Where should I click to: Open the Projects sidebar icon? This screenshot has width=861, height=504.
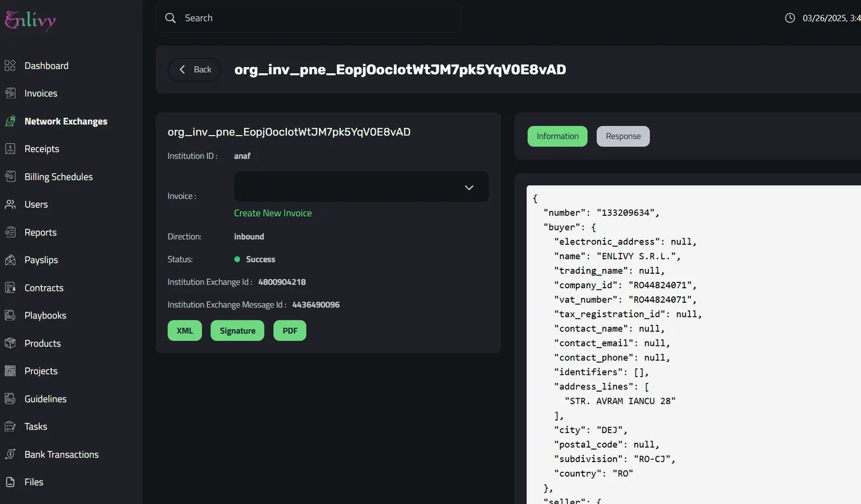[10, 371]
